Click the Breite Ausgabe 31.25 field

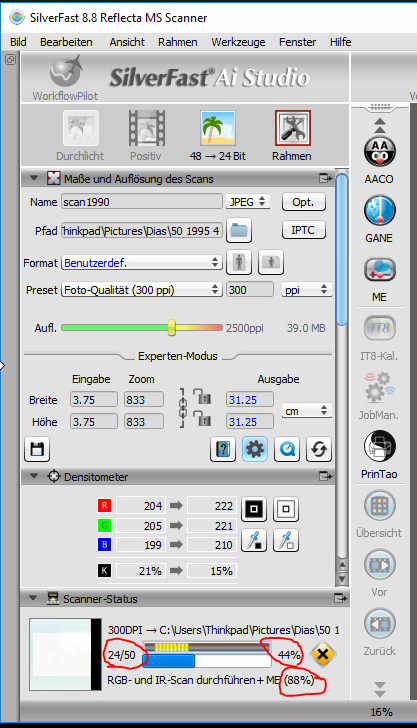click(250, 400)
